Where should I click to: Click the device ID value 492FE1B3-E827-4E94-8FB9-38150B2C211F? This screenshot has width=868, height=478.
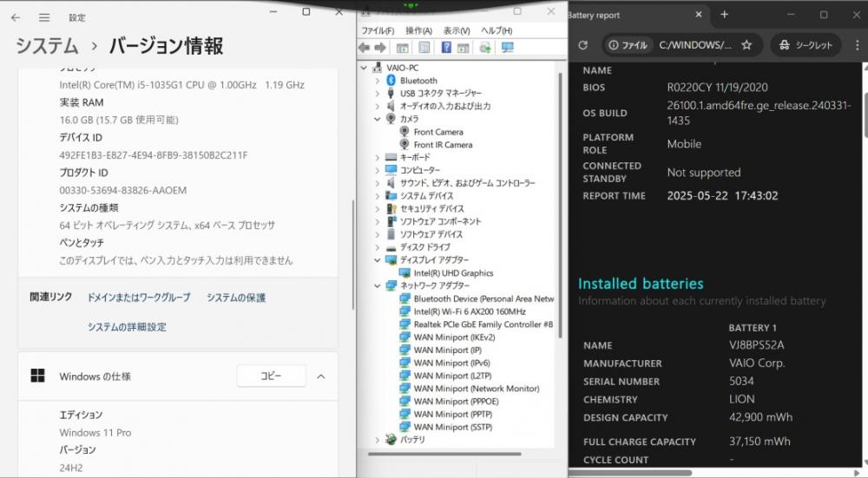[x=154, y=155]
